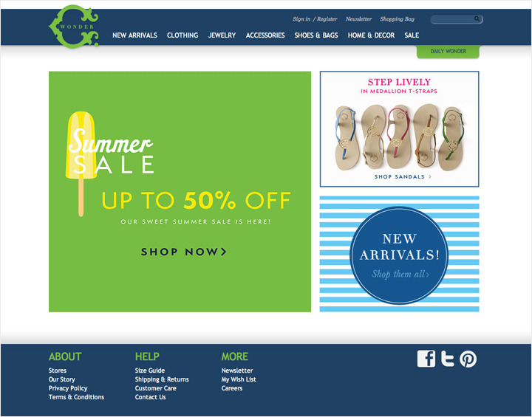Open the Pinterest icon in footer
Image resolution: width=532 pixels, height=417 pixels.
click(x=468, y=359)
